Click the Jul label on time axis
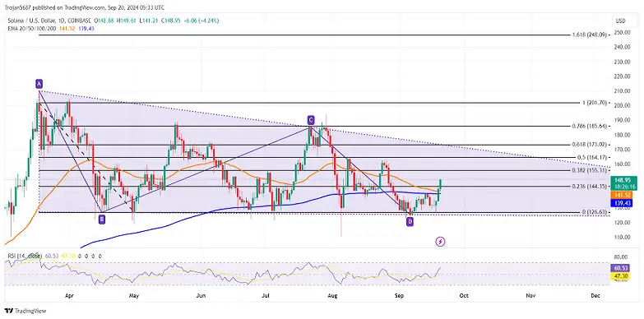644x319 pixels. coord(266,295)
